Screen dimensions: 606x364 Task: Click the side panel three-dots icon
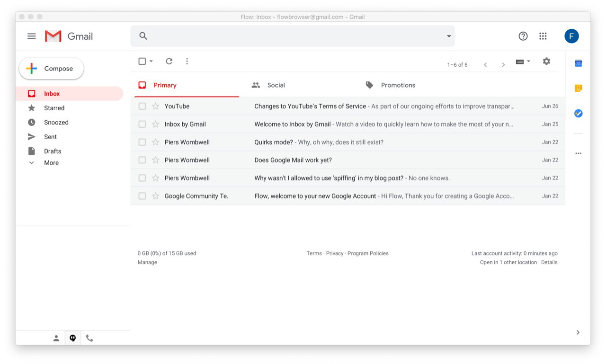[578, 153]
